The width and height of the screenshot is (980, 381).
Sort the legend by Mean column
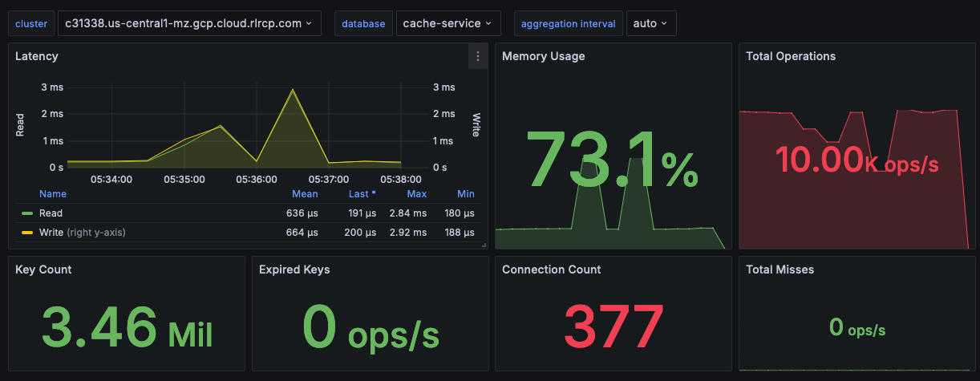coord(305,193)
